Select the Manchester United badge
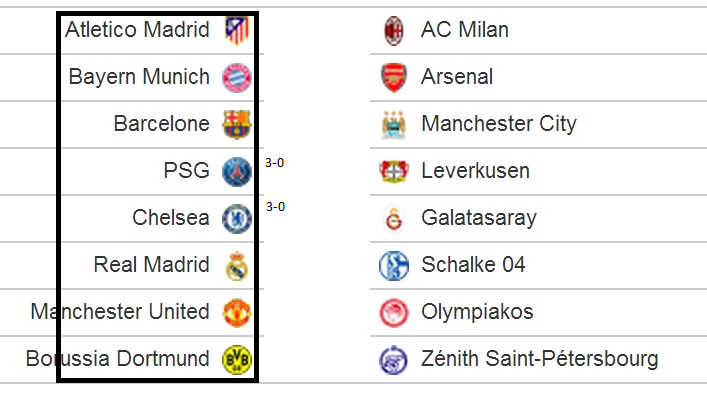707x395 pixels. [237, 312]
